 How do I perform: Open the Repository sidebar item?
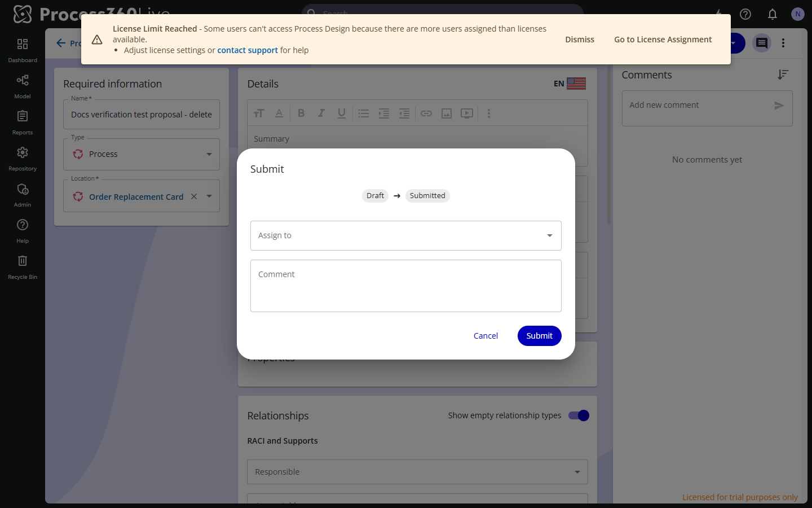click(x=23, y=159)
